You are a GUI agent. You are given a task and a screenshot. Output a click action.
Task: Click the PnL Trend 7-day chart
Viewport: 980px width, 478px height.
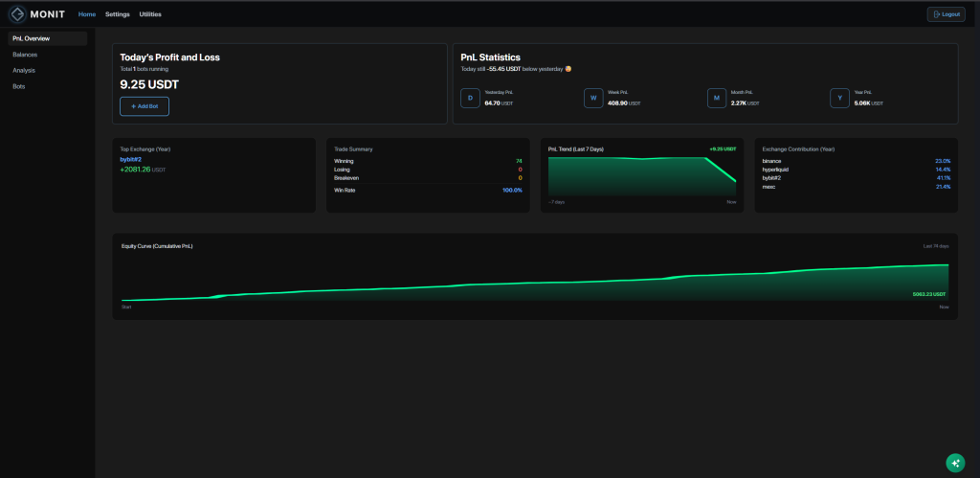click(x=641, y=177)
